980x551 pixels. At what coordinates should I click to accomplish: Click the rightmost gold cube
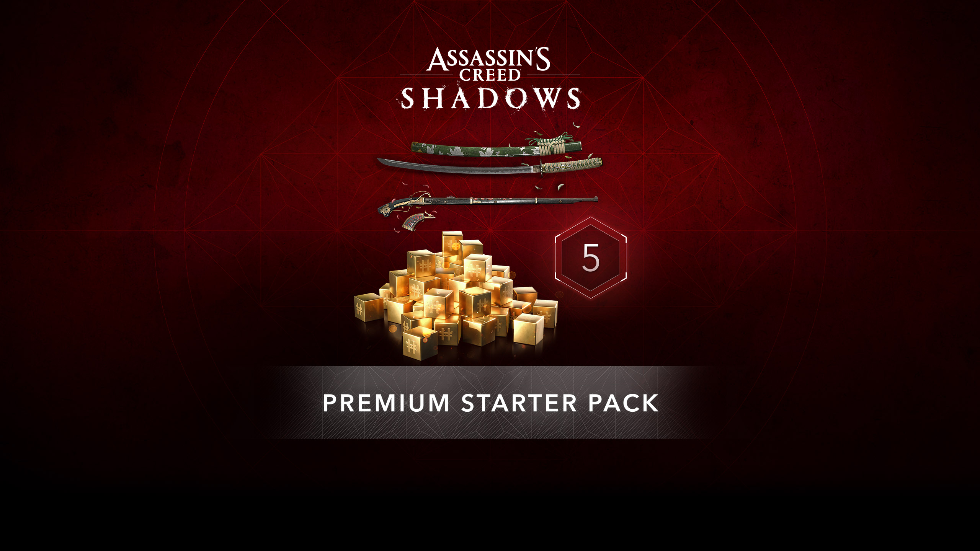[x=546, y=313]
